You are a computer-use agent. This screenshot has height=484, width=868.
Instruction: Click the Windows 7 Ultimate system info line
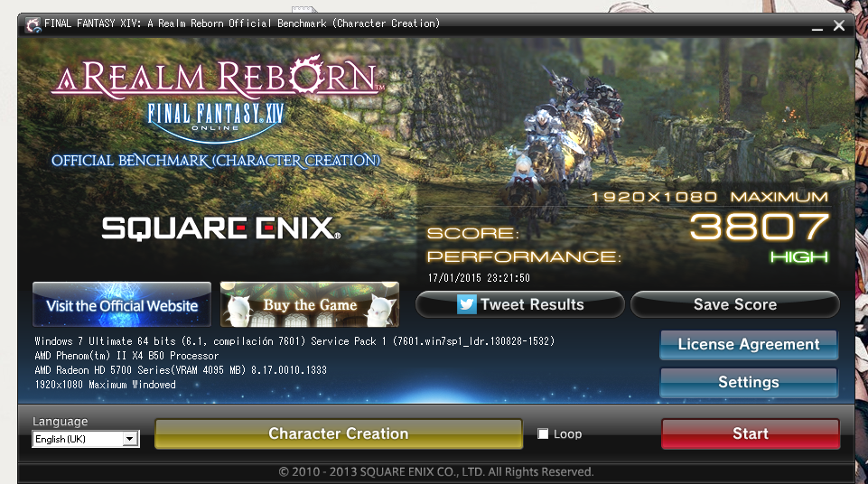click(x=294, y=341)
